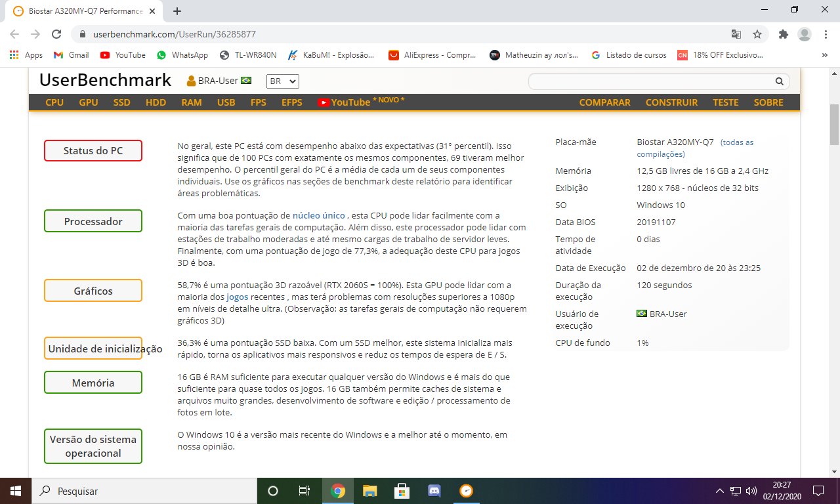Open the RAM menu item

coord(192,102)
